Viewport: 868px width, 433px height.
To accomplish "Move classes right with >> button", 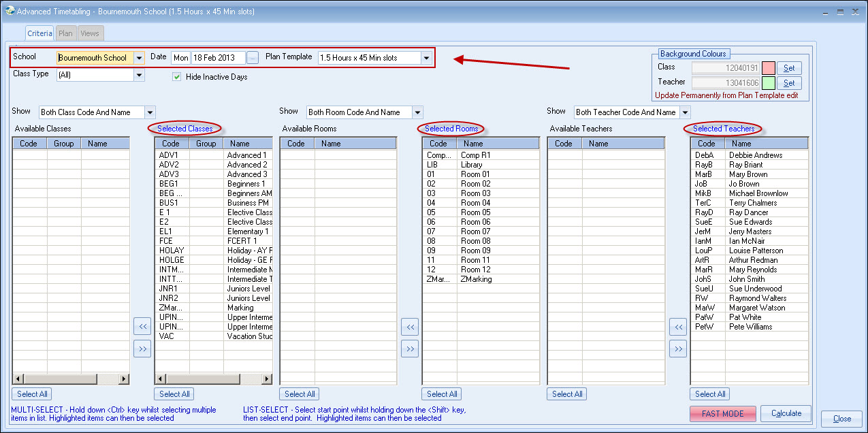I will point(142,349).
